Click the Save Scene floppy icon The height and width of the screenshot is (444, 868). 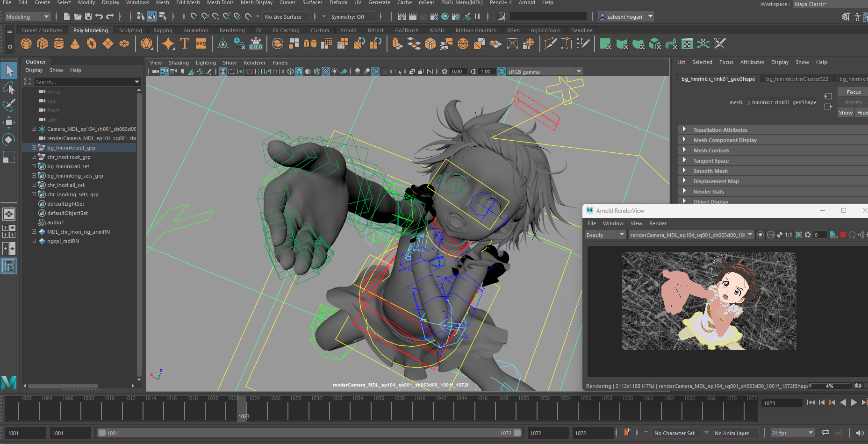click(x=88, y=17)
